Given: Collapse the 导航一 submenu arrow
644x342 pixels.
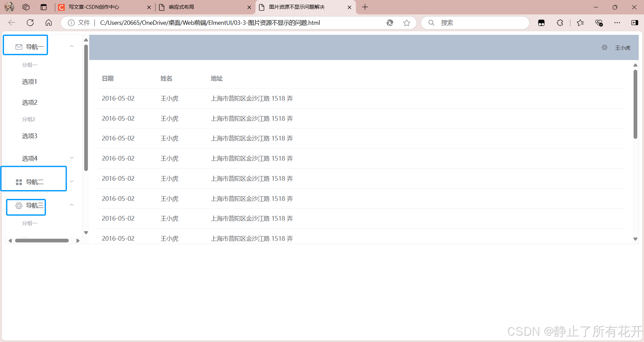Looking at the screenshot, I should click(x=71, y=46).
